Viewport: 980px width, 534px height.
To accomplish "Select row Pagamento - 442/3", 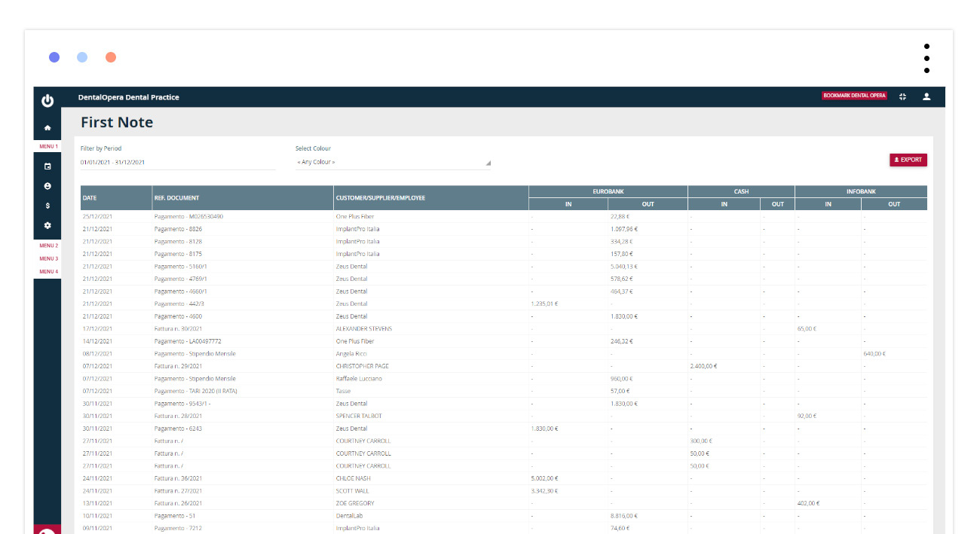I will point(504,304).
